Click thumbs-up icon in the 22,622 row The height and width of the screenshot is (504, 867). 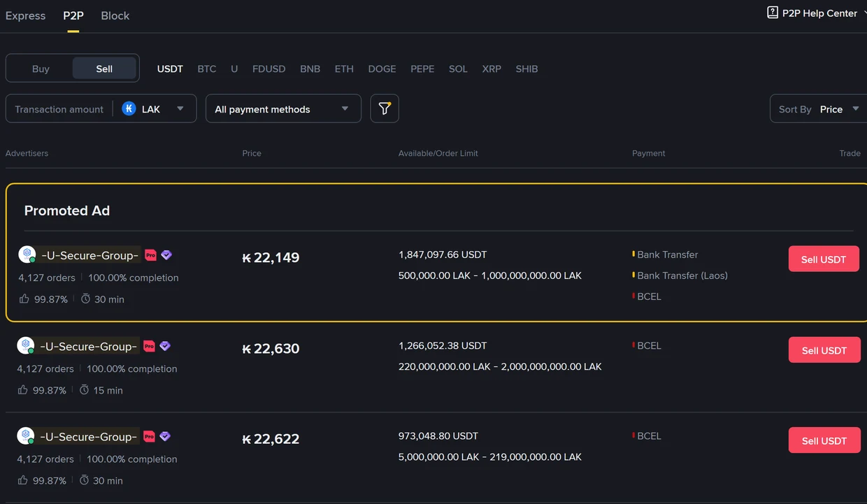pyautogui.click(x=23, y=480)
